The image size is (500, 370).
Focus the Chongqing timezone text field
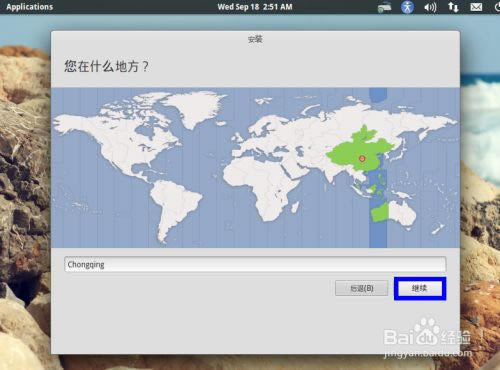255,264
